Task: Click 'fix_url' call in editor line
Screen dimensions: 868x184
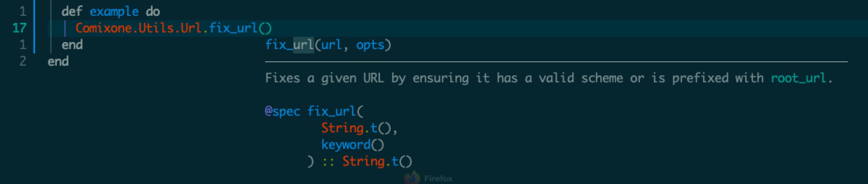Action: click(x=233, y=28)
